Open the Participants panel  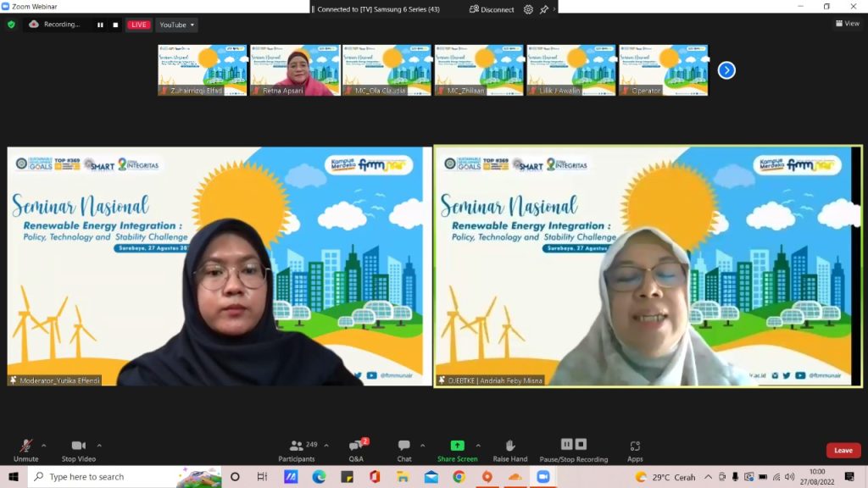click(297, 451)
